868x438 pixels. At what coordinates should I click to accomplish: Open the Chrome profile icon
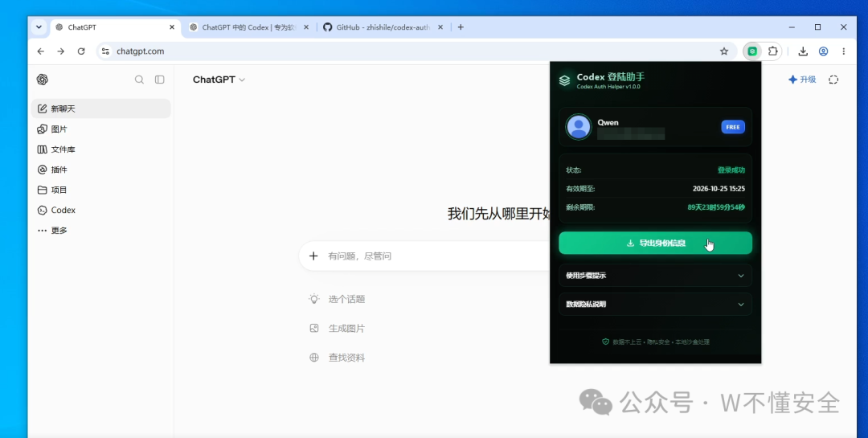click(823, 51)
